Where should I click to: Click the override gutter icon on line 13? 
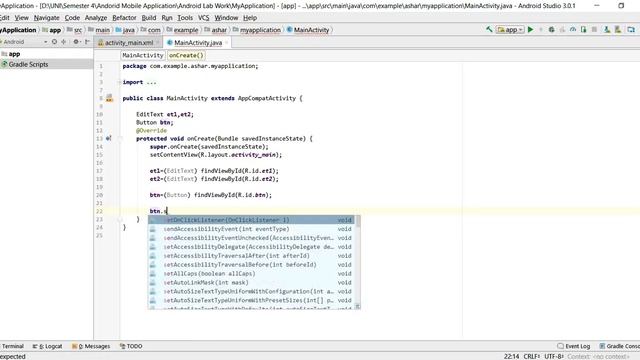(109, 138)
